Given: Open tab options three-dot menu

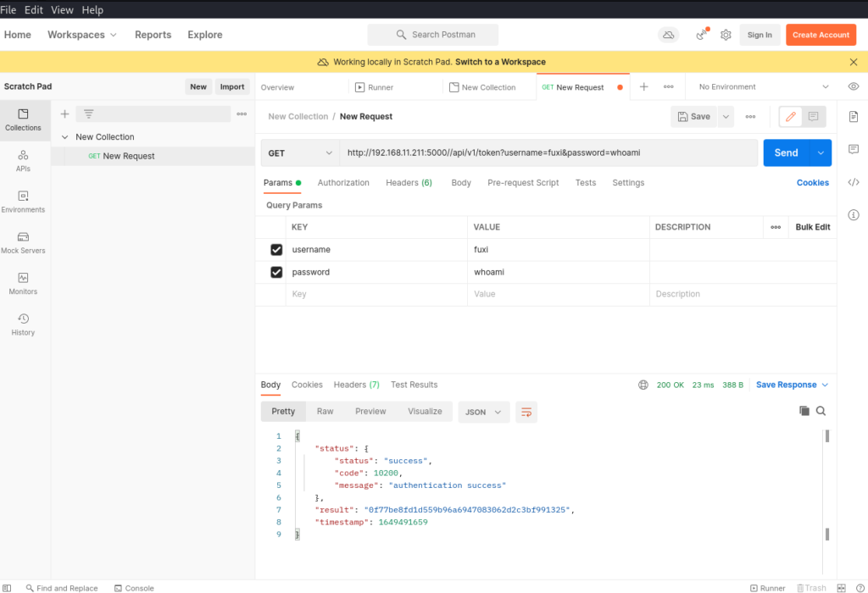Looking at the screenshot, I should 669,87.
